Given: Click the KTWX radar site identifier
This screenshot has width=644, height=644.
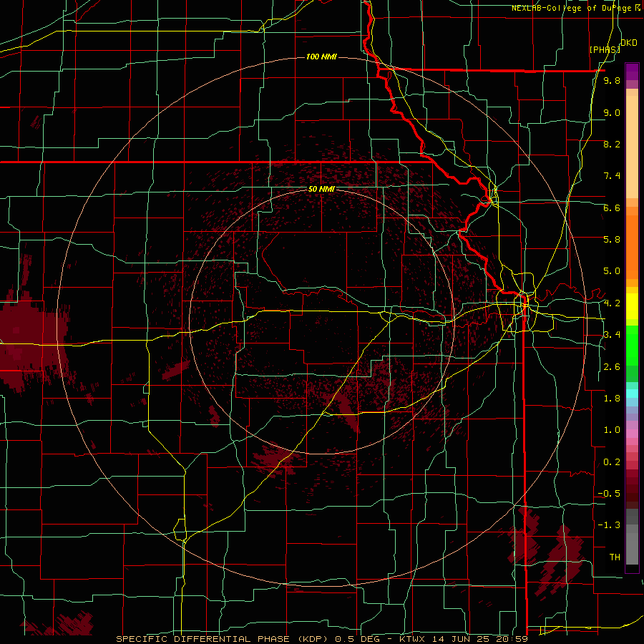Looking at the screenshot, I should coord(412,639).
